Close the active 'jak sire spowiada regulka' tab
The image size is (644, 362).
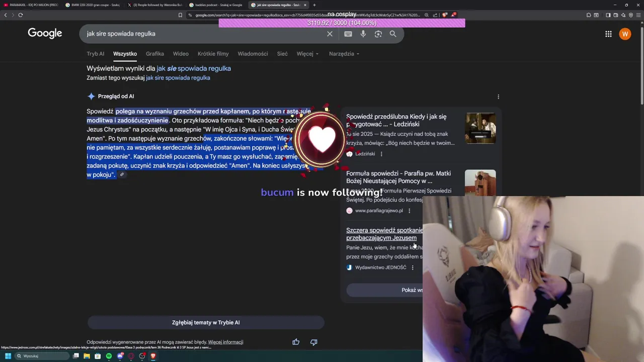point(305,5)
